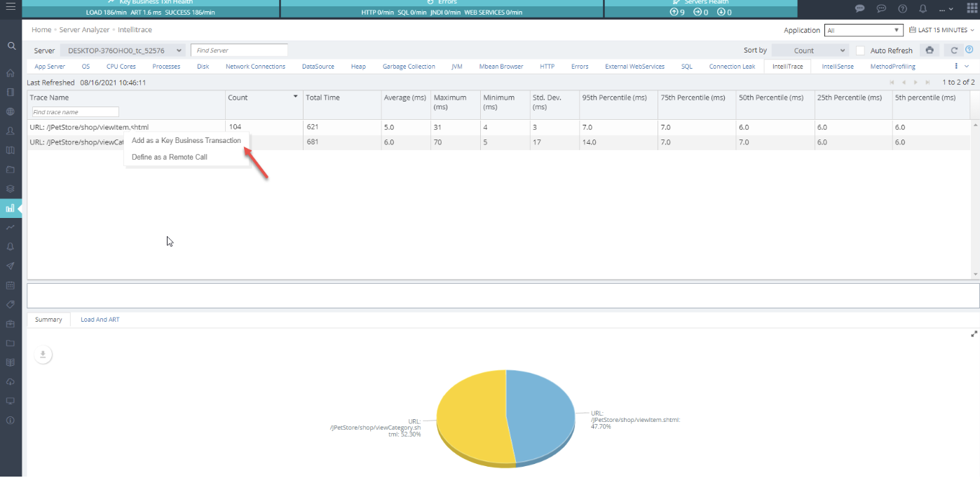The image size is (980, 478).
Task: Open the Sort by Count dropdown
Action: [810, 50]
